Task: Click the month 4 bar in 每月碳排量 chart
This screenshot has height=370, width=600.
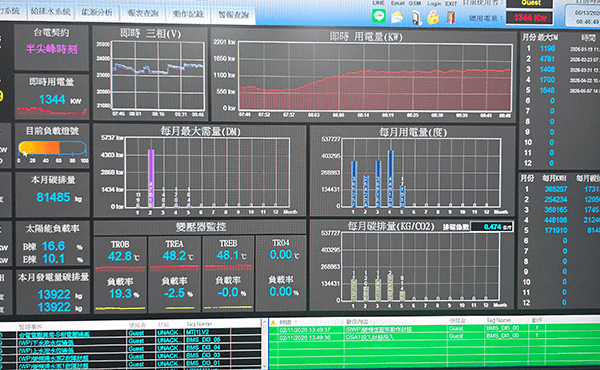Action: click(x=390, y=287)
